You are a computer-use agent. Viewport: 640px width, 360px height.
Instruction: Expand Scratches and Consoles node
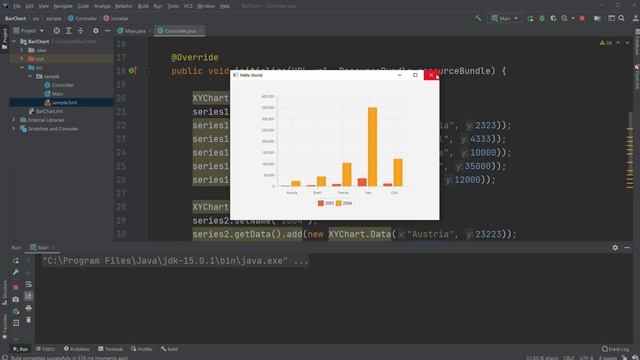13,129
